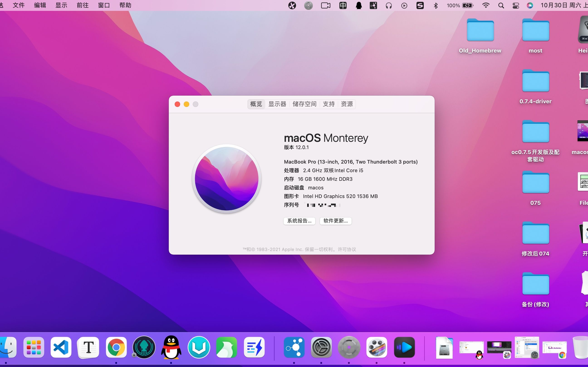This screenshot has height=367, width=588.
Task: Open System Preferences from the Dock
Action: pyautogui.click(x=321, y=347)
